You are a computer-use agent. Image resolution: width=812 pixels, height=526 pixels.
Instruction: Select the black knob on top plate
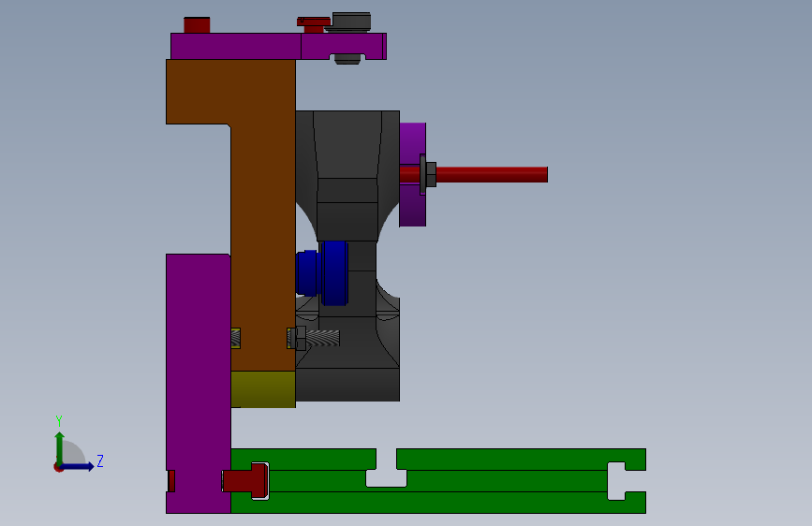pyautogui.click(x=351, y=22)
